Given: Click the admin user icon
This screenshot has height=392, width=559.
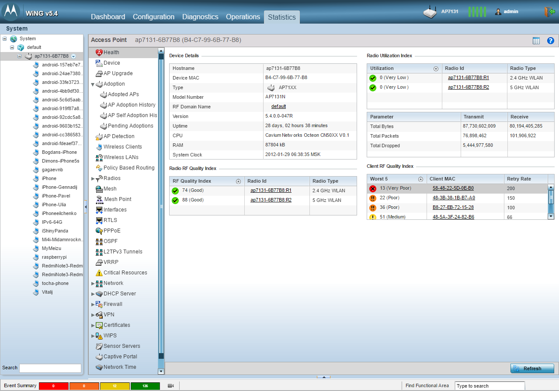Looking at the screenshot, I should pyautogui.click(x=498, y=12).
